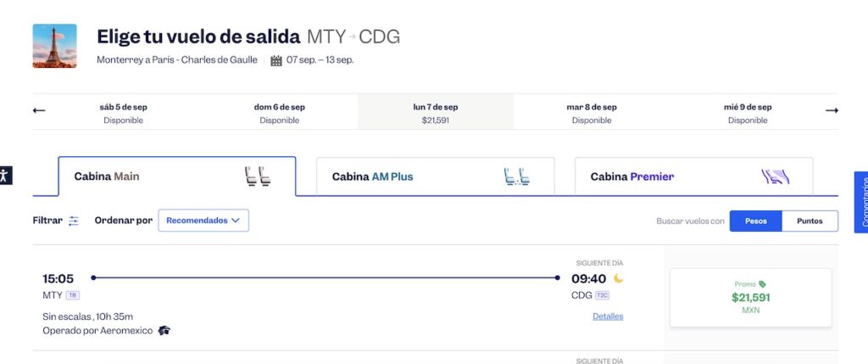The width and height of the screenshot is (868, 364).
Task: Choose the $21,591 MXN promo fare
Action: pyautogui.click(x=751, y=298)
